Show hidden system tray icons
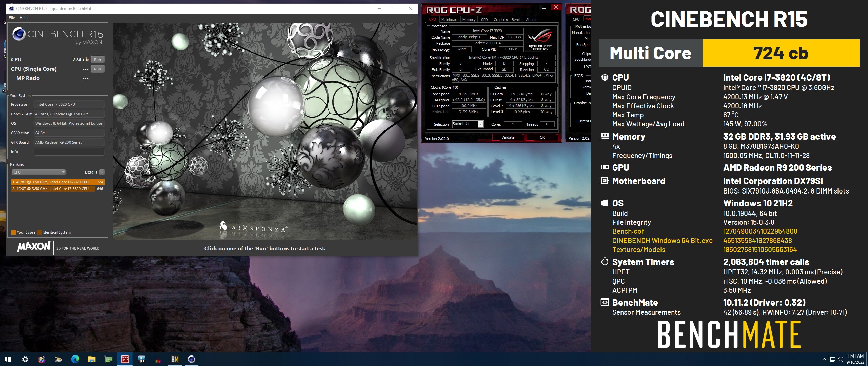Viewport: 868px width, 366px height. (x=824, y=359)
